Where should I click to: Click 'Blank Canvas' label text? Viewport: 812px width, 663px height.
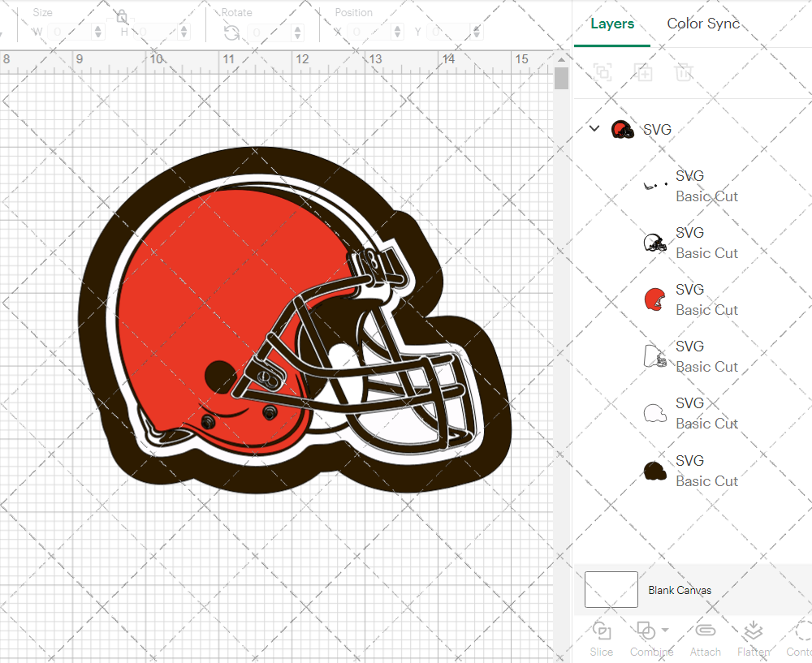[x=680, y=590]
